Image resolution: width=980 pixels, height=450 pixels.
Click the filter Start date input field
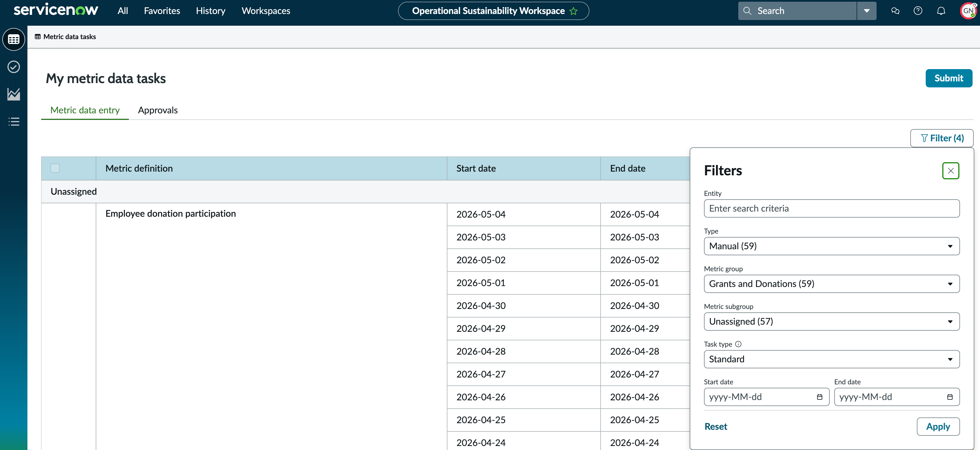point(767,397)
